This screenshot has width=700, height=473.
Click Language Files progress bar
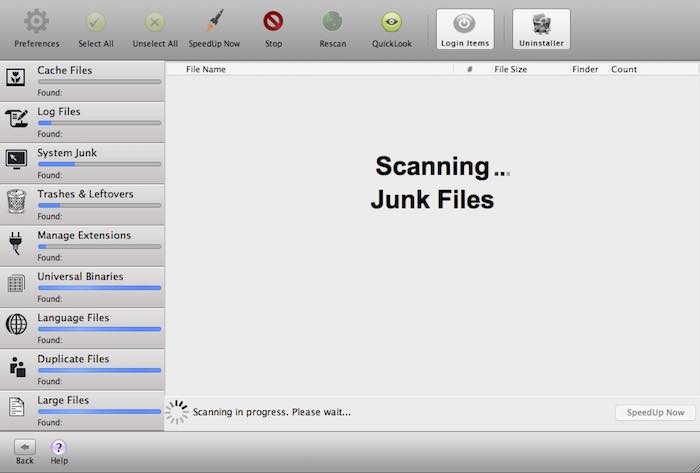coord(100,329)
